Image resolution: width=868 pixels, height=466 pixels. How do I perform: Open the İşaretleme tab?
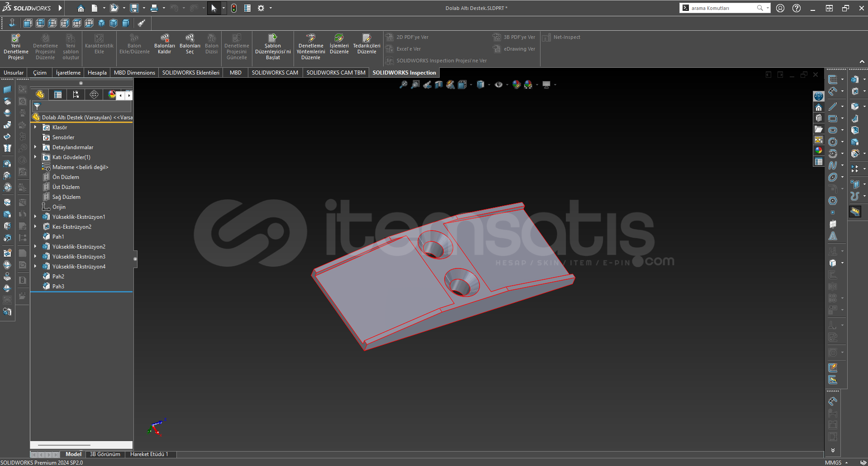click(x=68, y=73)
